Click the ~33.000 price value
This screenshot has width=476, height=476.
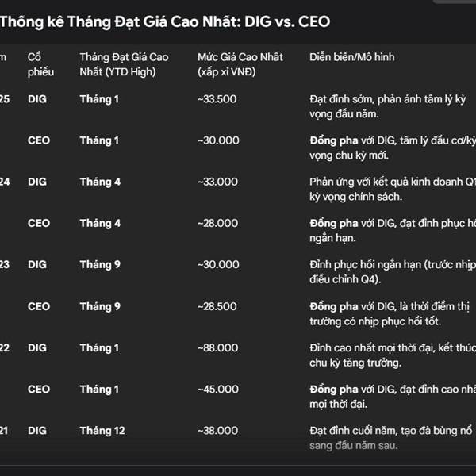pos(218,182)
